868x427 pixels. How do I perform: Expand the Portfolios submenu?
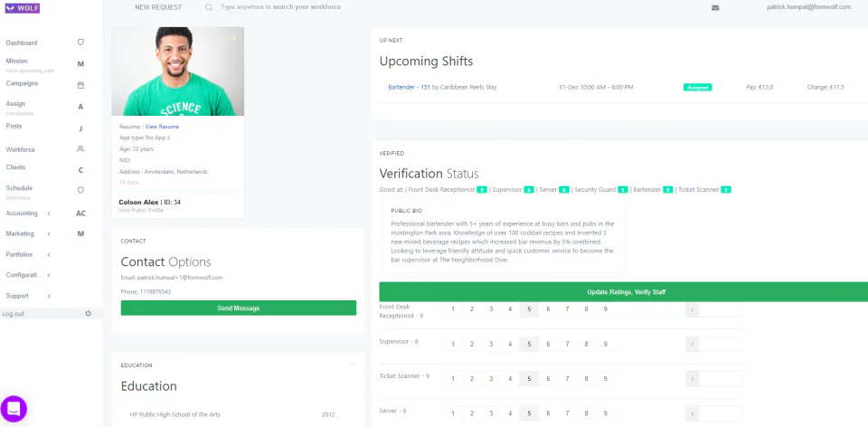(49, 255)
